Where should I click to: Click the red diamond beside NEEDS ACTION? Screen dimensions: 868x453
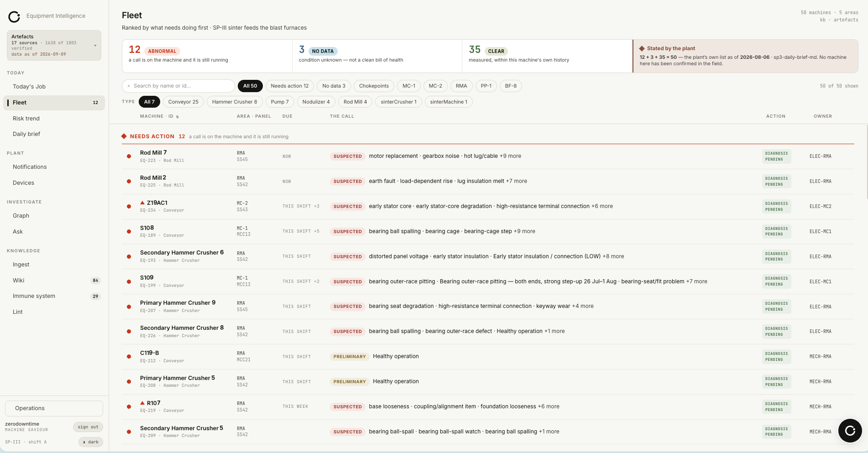click(x=124, y=136)
